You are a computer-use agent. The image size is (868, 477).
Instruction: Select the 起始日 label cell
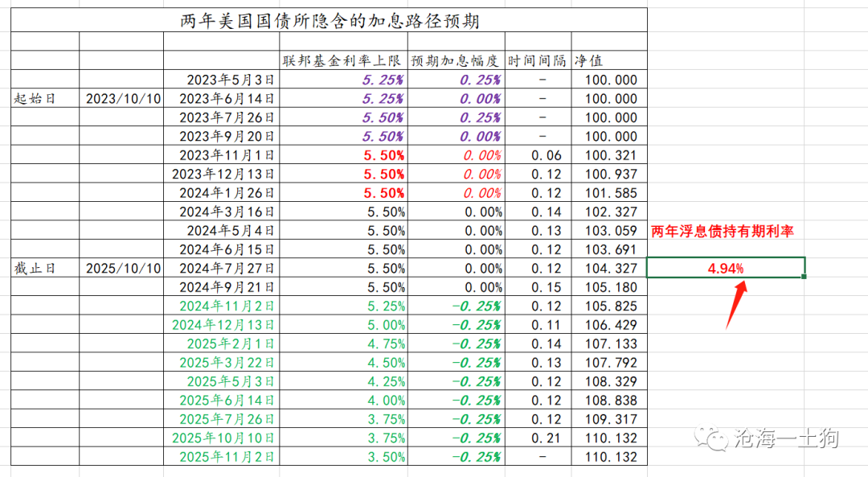(45, 99)
